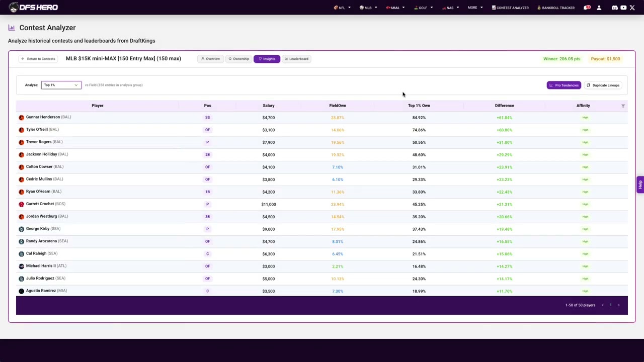Go to the previous page arrow

pyautogui.click(x=602, y=305)
